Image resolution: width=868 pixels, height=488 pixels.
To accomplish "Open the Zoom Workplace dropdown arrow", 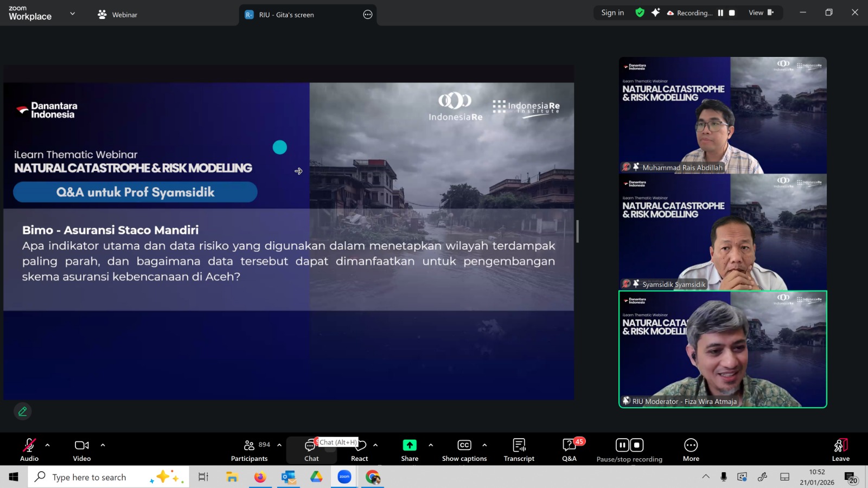I will coord(73,14).
